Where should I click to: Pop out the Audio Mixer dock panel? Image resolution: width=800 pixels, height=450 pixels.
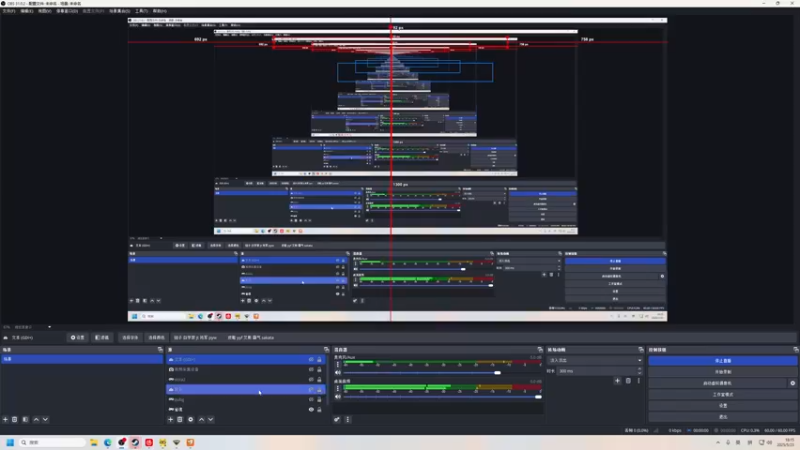pos(540,349)
